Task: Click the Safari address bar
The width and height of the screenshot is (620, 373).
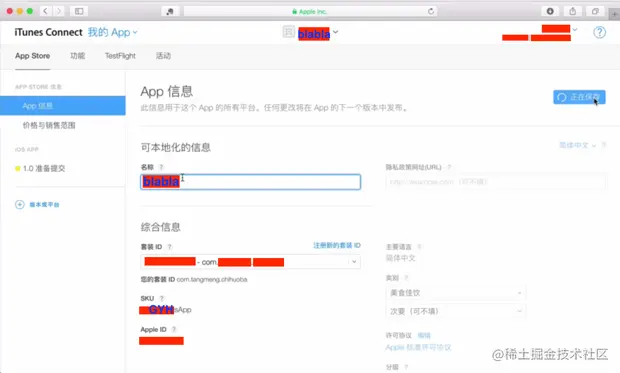Action: tap(310, 11)
